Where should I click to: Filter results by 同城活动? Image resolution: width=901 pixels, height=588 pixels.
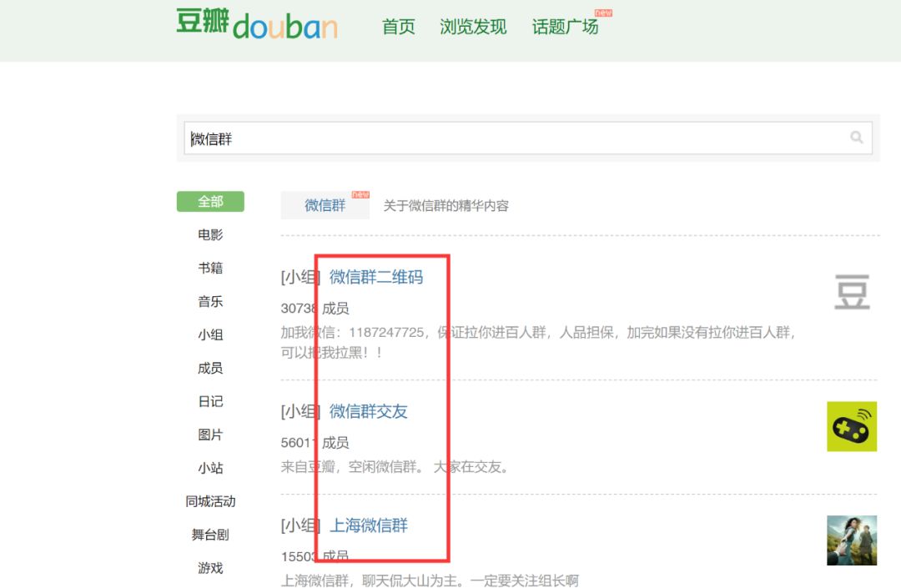[210, 501]
